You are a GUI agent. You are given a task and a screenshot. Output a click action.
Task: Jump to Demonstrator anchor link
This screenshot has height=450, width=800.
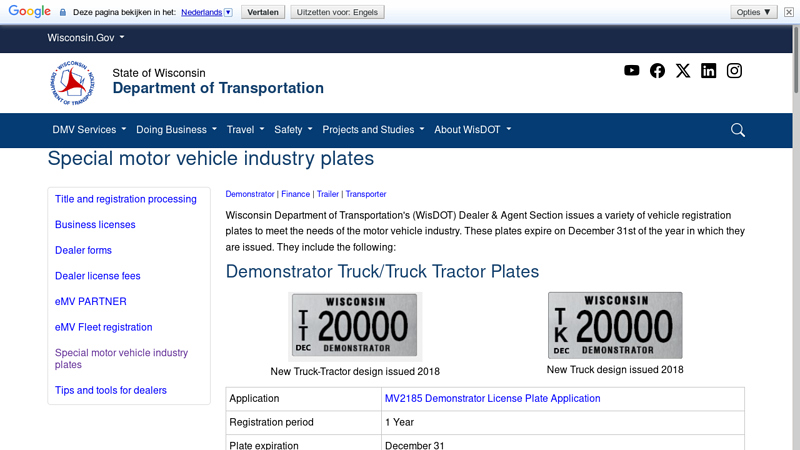point(250,194)
